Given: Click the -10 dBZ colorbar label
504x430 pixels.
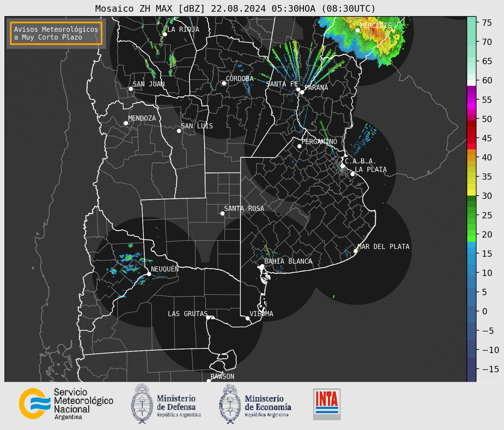Looking at the screenshot, I should click(x=491, y=350).
